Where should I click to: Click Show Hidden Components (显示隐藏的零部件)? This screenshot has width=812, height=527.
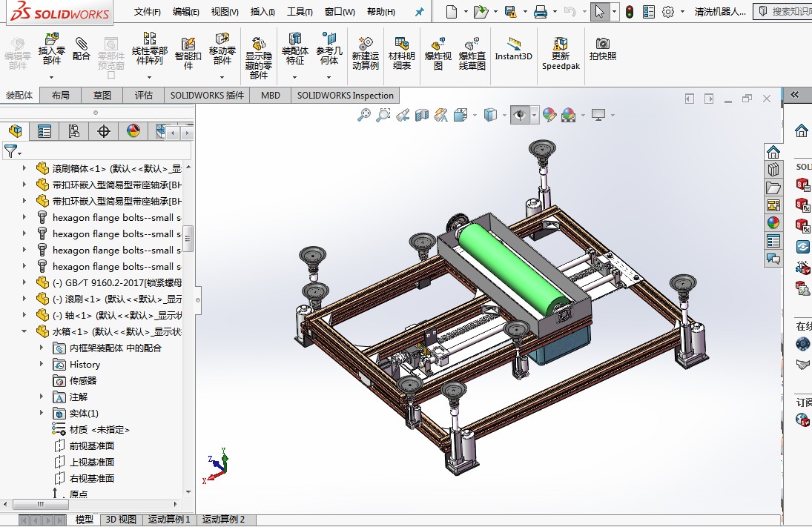coord(258,58)
